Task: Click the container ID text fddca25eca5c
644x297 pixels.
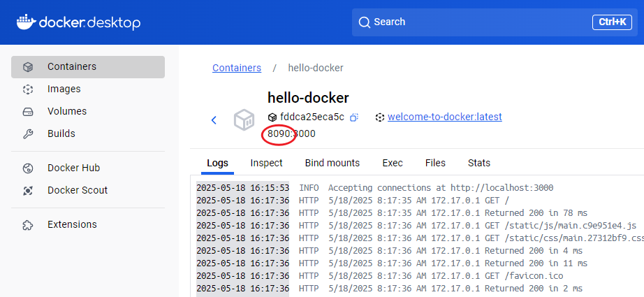Action: click(312, 117)
